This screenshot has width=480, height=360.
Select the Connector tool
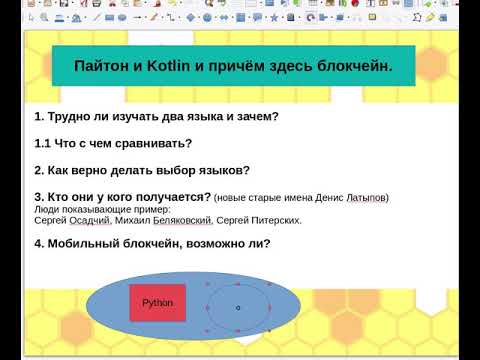[170, 18]
